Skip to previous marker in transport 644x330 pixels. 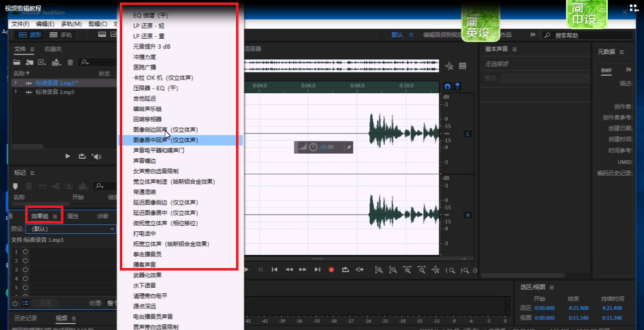click(274, 270)
